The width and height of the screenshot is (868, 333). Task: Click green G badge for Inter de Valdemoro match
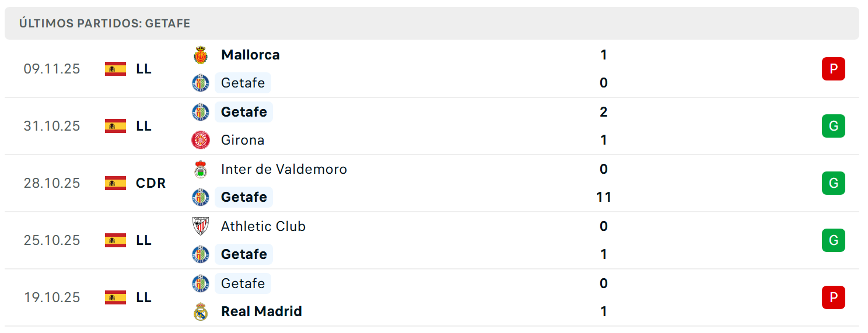click(833, 183)
